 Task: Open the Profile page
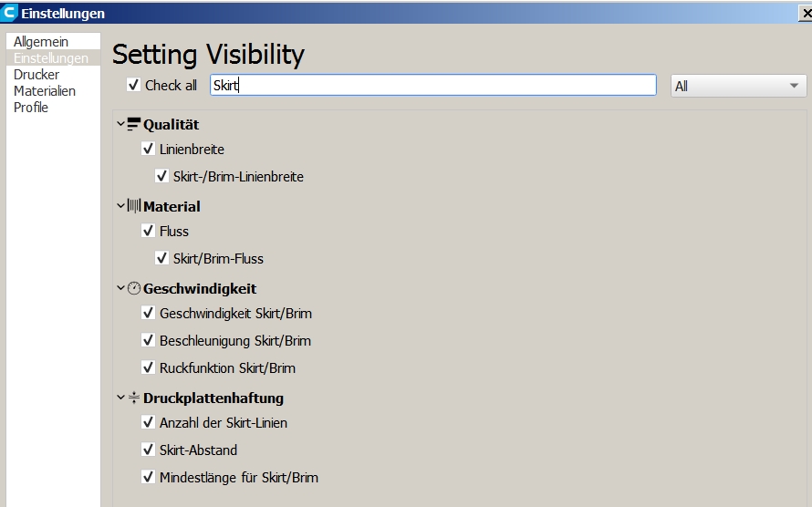point(31,108)
